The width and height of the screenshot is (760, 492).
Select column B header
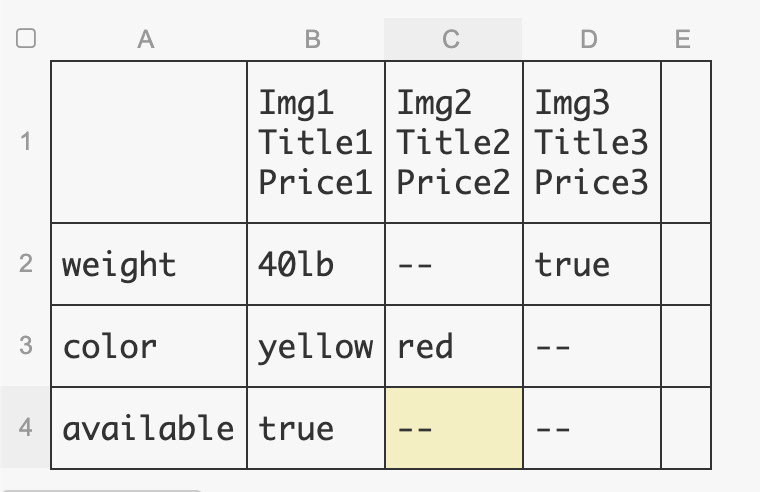313,39
